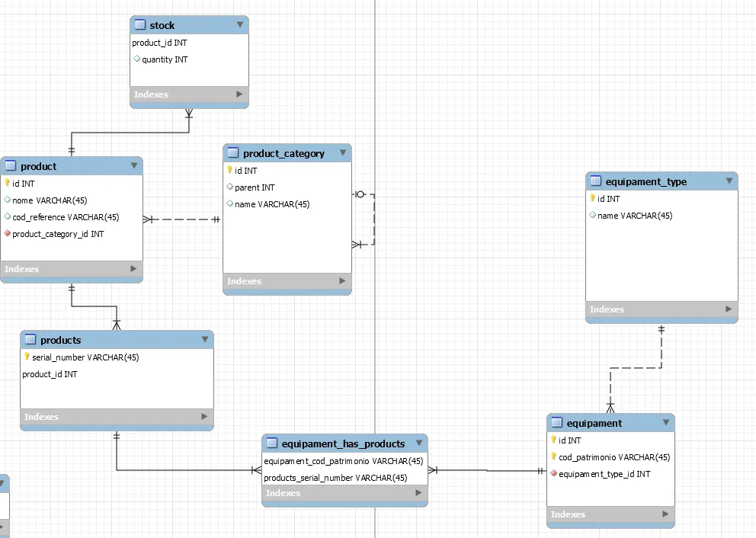
Task: Select the cod_reference VARCHAR(45) column
Action: 66,217
